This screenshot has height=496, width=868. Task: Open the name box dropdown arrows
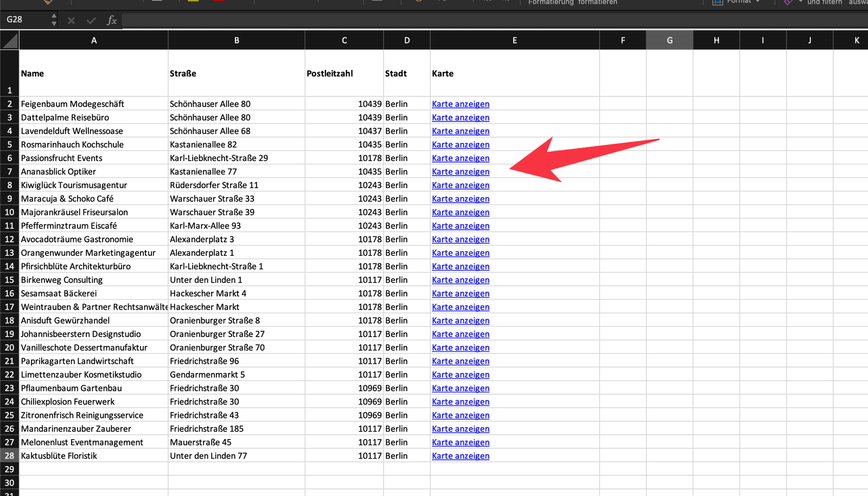tap(54, 20)
